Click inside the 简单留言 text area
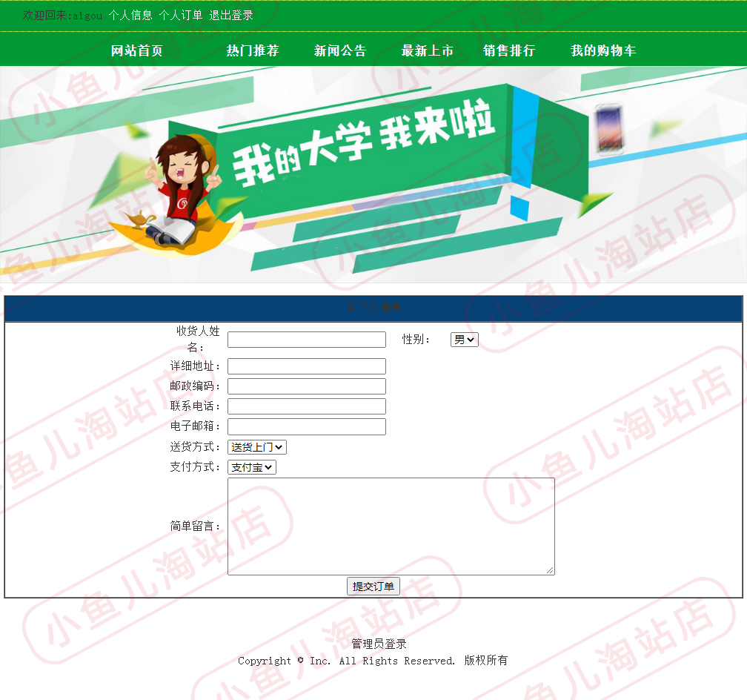 tap(391, 526)
